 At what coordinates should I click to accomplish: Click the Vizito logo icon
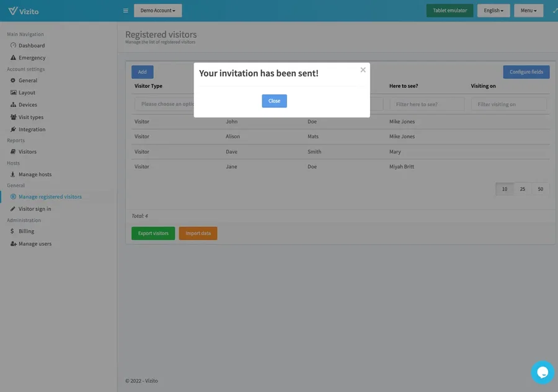coord(12,11)
